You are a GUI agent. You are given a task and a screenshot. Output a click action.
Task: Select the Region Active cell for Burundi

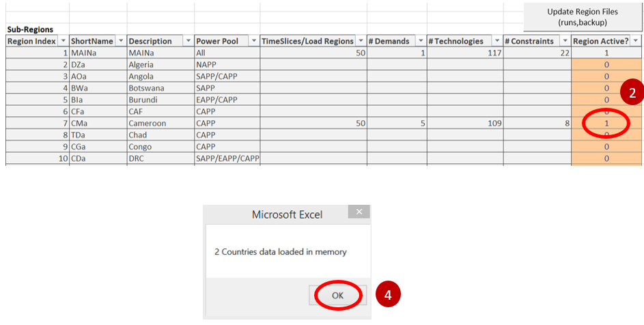(x=606, y=100)
